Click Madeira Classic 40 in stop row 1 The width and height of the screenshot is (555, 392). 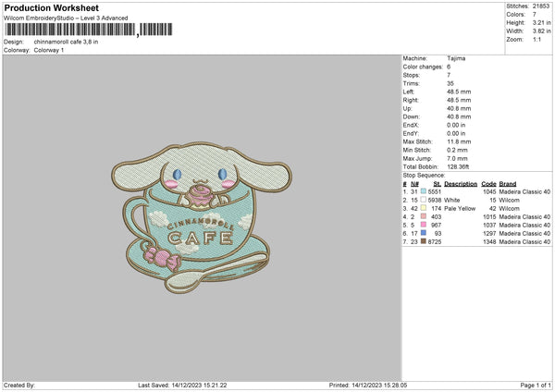pos(524,191)
